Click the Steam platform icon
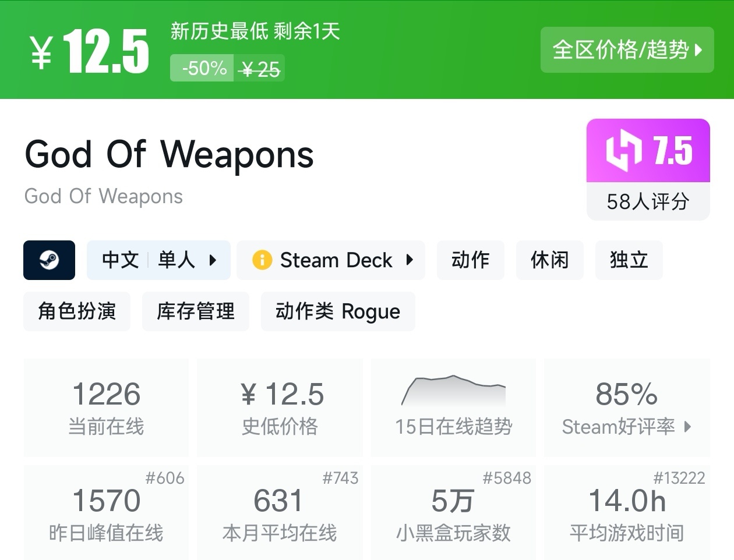The image size is (734, 560). [x=49, y=260]
